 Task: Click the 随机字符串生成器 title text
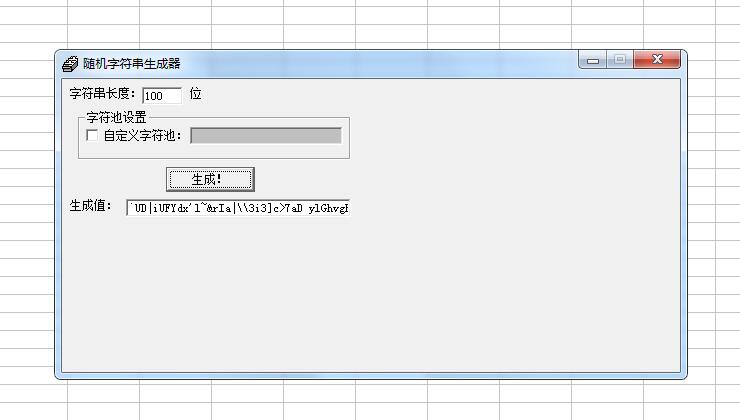point(132,64)
